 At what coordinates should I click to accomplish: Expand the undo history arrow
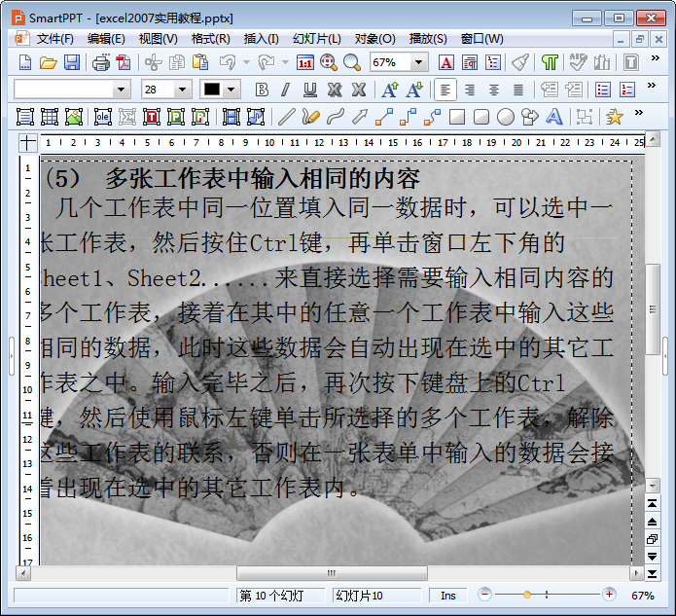246,62
